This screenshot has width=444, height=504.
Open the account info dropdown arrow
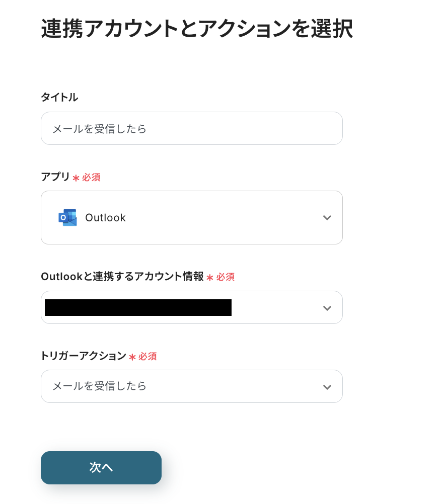coord(327,308)
